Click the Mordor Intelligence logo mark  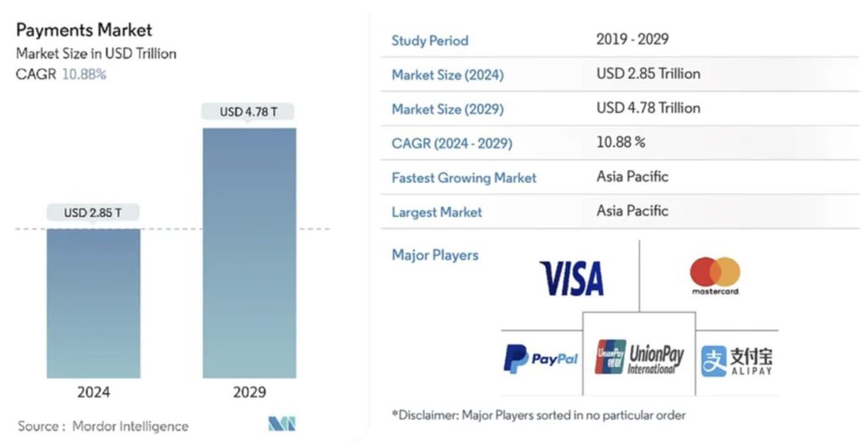(281, 424)
